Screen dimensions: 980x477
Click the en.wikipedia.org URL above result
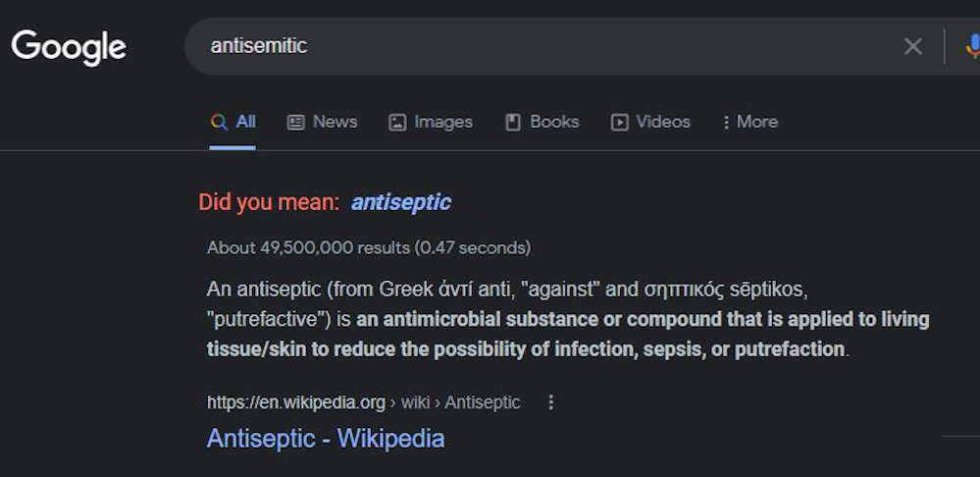click(x=295, y=402)
